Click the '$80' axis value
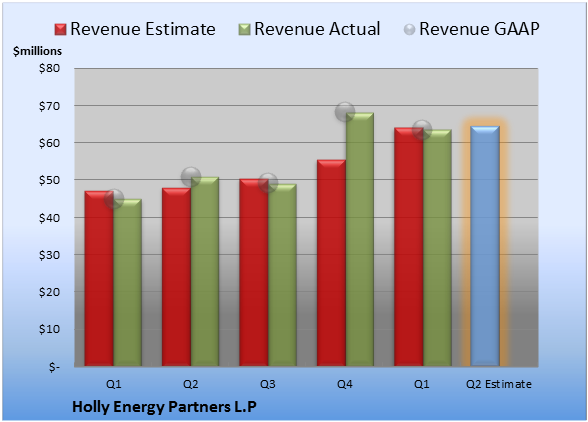This screenshot has height=422, width=588. 49,68
